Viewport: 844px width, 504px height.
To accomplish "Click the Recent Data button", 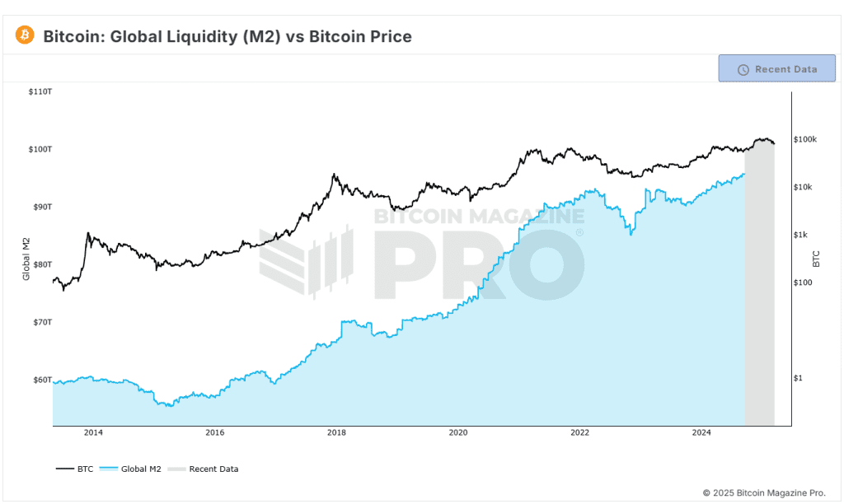I will point(776,68).
